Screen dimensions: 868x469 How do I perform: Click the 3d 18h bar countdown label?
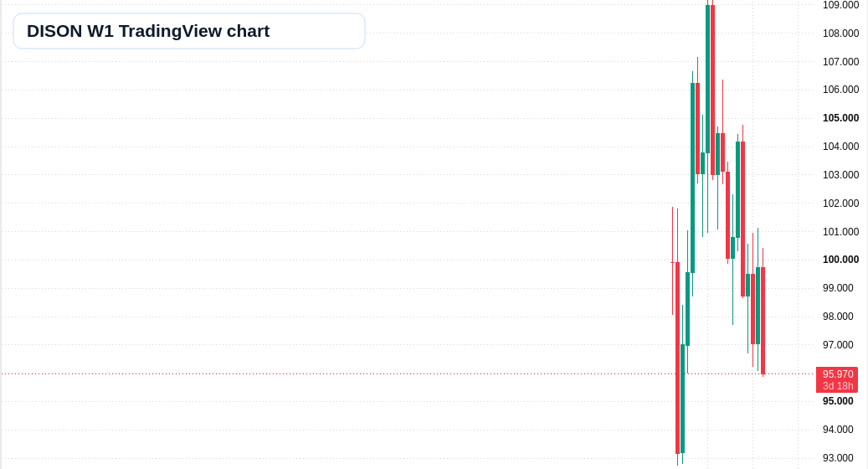coord(837,386)
